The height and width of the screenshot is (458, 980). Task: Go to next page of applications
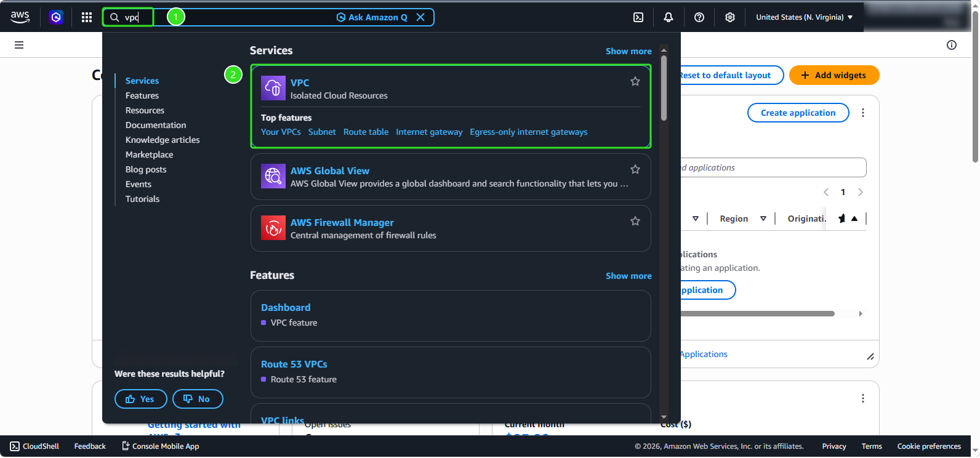coord(861,192)
